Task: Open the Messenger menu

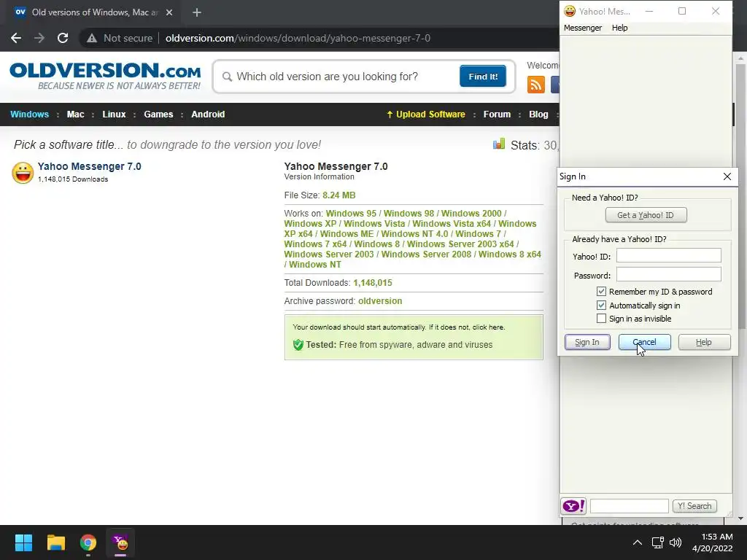Action: pyautogui.click(x=583, y=28)
